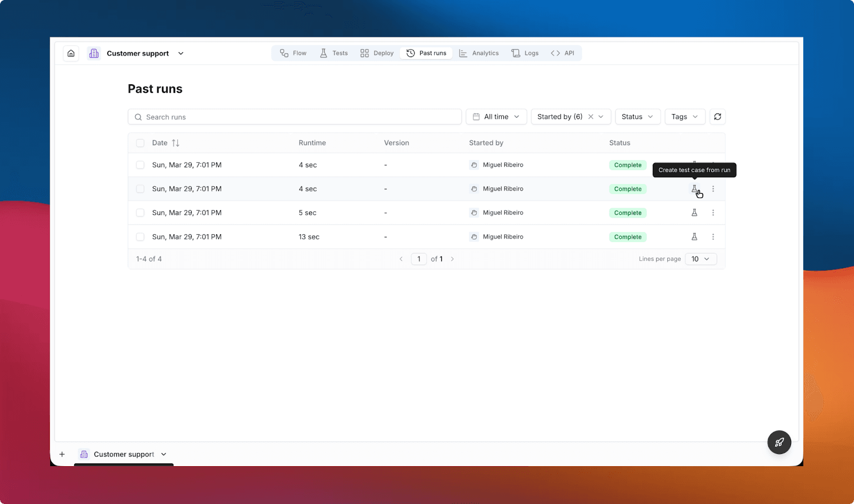Open the Analytics tab
Viewport: 854px width, 504px height.
pos(479,53)
